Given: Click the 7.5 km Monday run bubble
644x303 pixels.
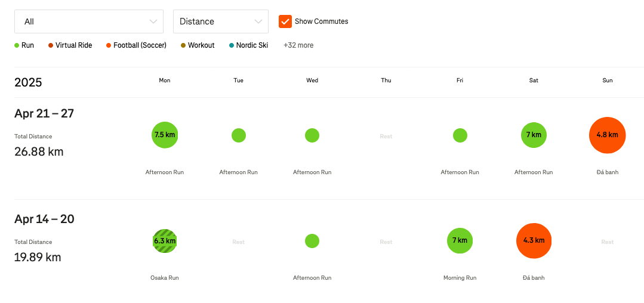Looking at the screenshot, I should click(x=165, y=135).
